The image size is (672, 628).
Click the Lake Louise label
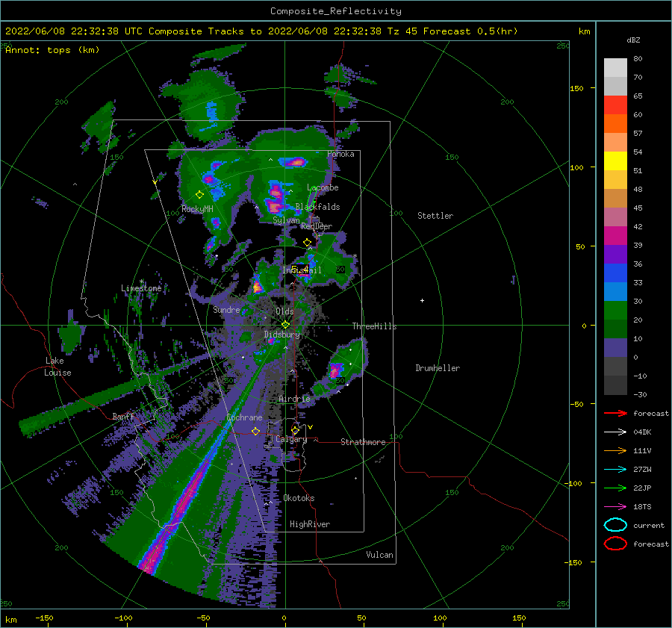point(57,367)
